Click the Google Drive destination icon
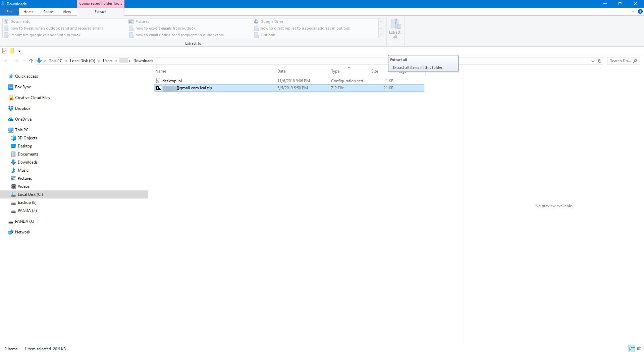 tap(256, 21)
